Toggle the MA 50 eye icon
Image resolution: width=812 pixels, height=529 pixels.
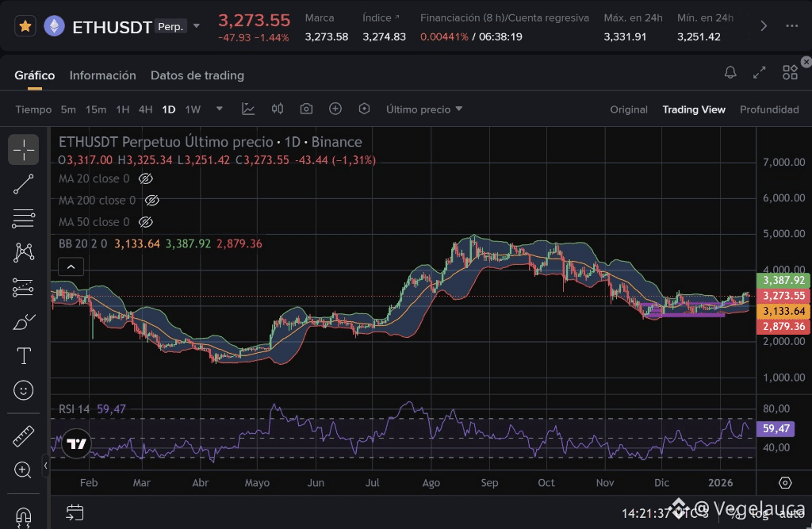pyautogui.click(x=145, y=222)
